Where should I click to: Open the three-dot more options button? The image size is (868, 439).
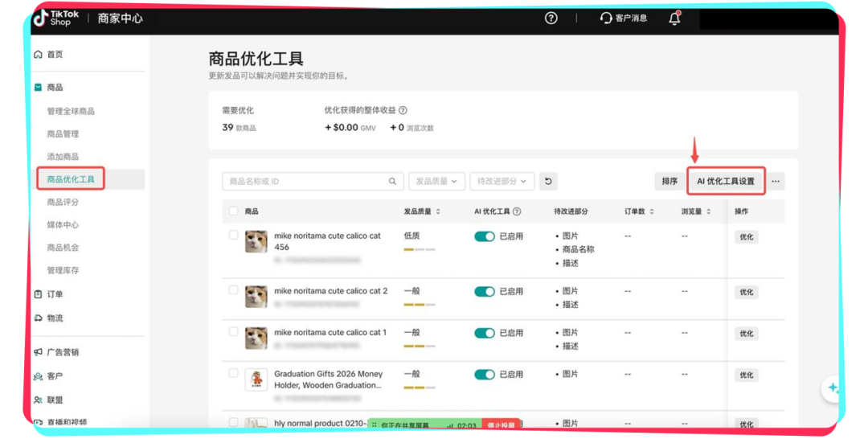pyautogui.click(x=776, y=181)
